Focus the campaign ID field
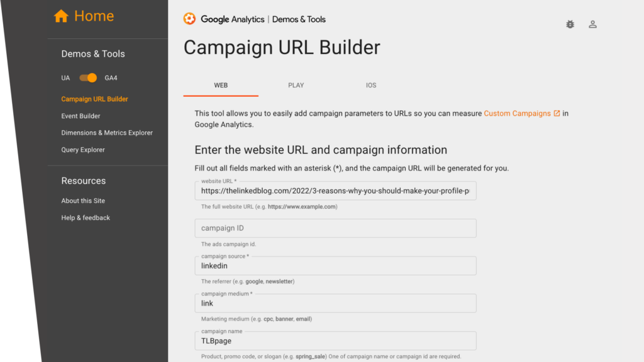This screenshot has width=644, height=362. (x=336, y=228)
